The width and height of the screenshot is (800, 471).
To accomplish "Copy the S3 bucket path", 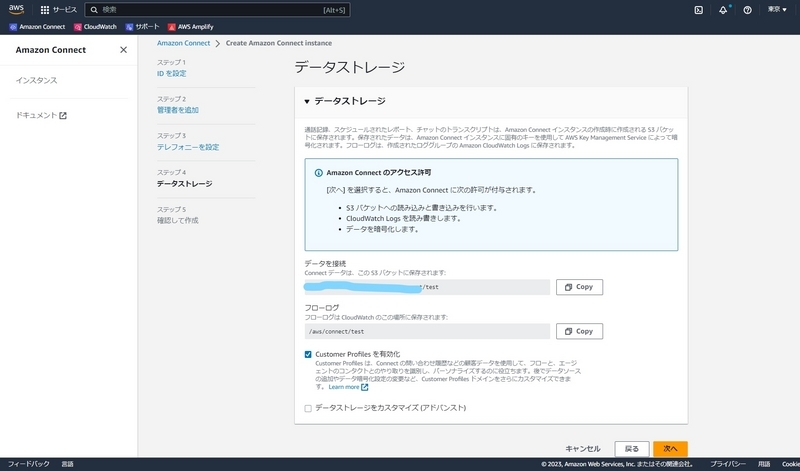I will pos(579,287).
